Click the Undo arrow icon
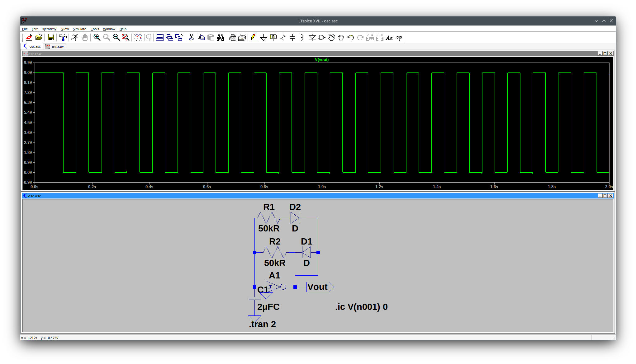Screen dimensions: 636x364 pos(351,38)
